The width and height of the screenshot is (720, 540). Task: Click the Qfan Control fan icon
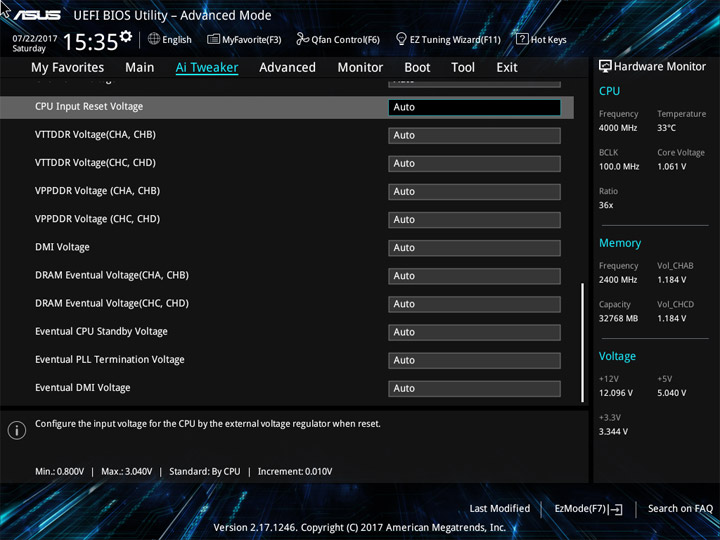pyautogui.click(x=302, y=39)
